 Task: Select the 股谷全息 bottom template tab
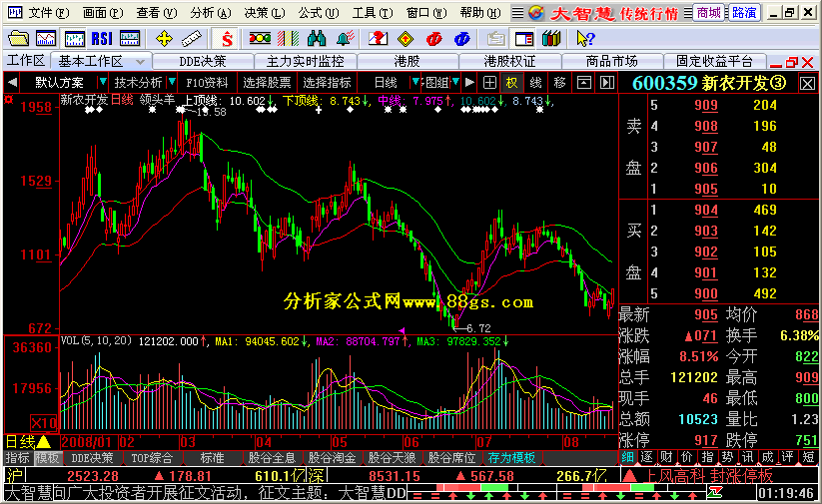(x=272, y=458)
